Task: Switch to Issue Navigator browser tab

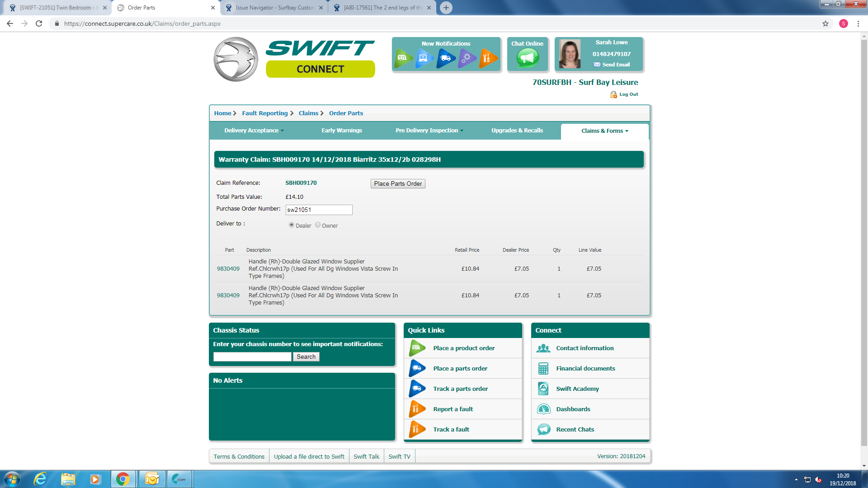Action: (x=274, y=8)
